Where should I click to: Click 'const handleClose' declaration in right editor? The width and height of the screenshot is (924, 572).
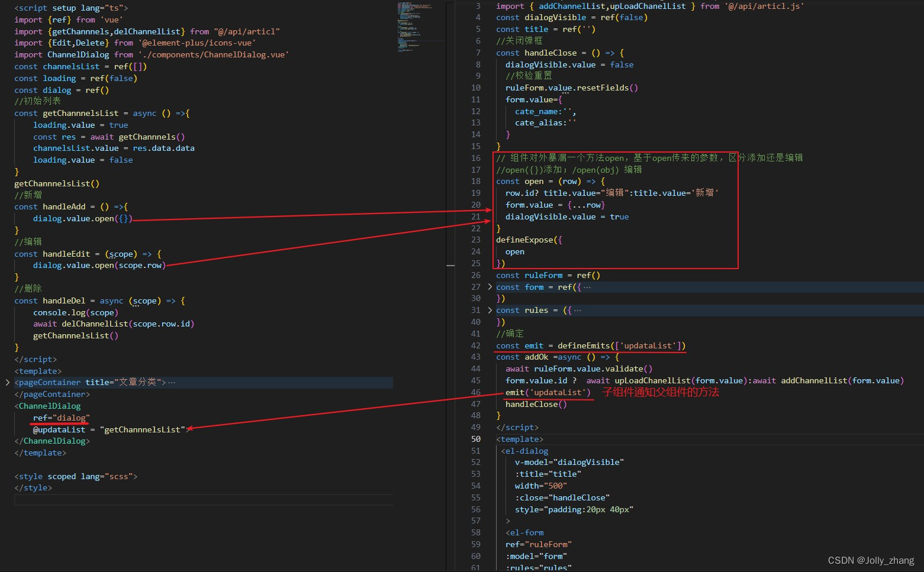pyautogui.click(x=560, y=53)
